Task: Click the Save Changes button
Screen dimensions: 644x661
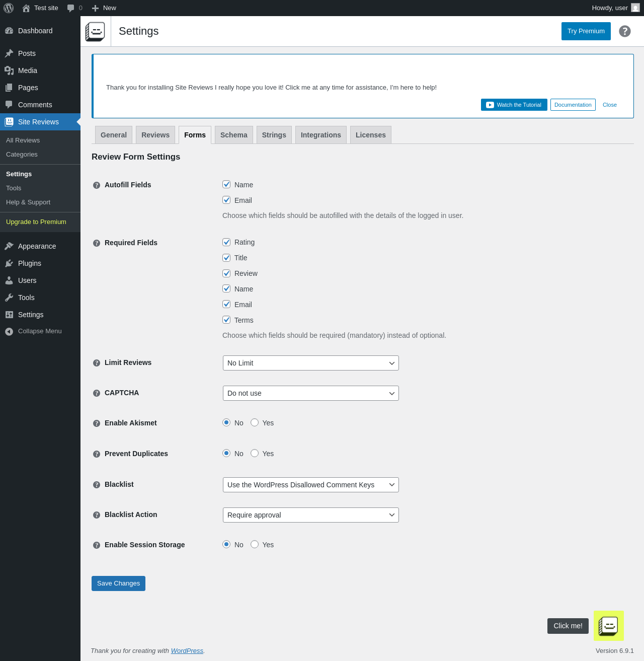Action: point(118,583)
